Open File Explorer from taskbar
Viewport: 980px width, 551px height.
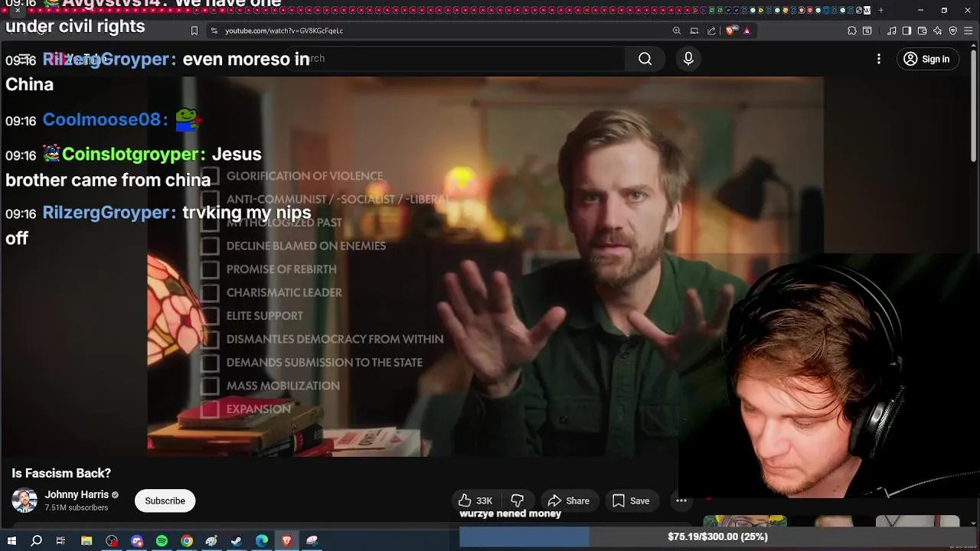[87, 540]
